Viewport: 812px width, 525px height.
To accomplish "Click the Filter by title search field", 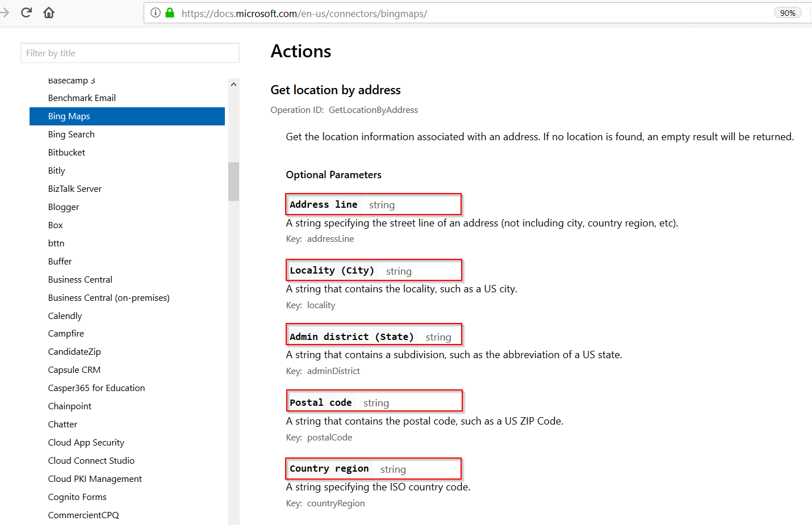I will pos(129,53).
